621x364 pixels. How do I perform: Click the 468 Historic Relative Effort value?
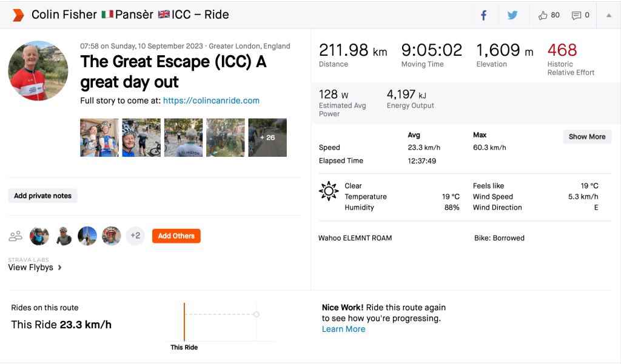click(562, 50)
